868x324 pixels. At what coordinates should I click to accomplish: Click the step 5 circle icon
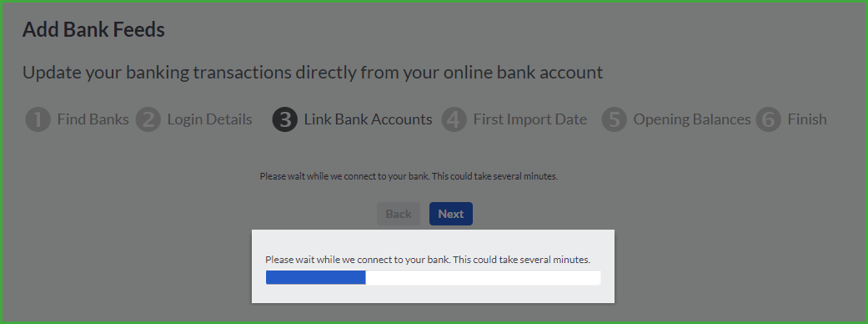(x=614, y=120)
